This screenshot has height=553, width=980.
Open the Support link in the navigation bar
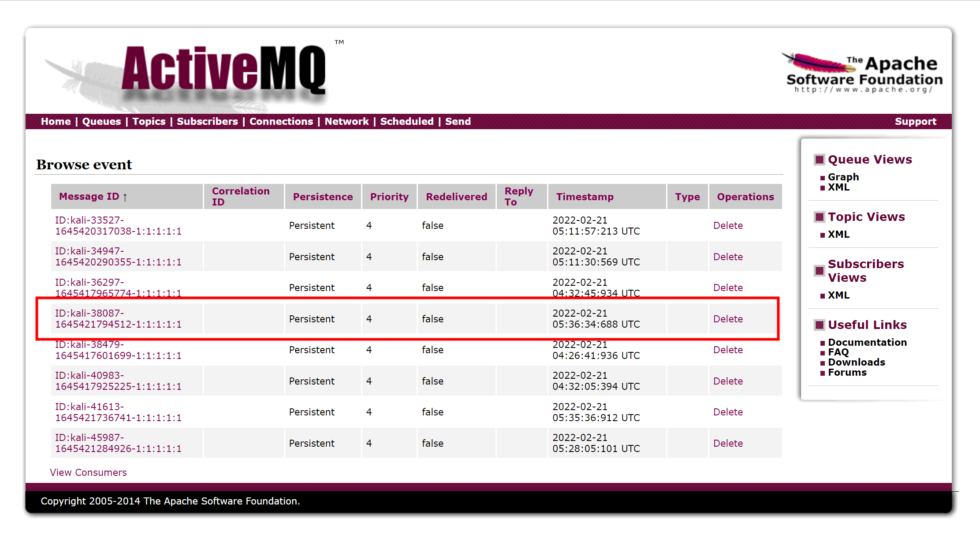pos(915,121)
